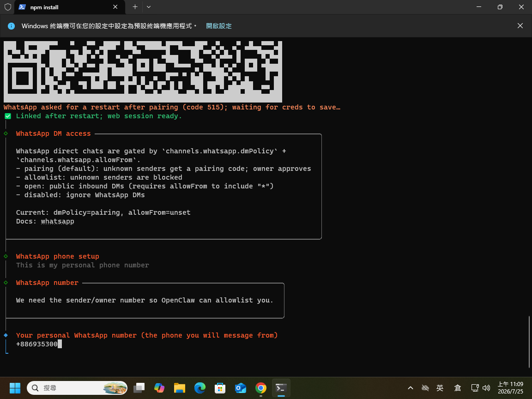Open the clock showing 上午 11:09
The height and width of the screenshot is (399, 532).
pyautogui.click(x=510, y=388)
